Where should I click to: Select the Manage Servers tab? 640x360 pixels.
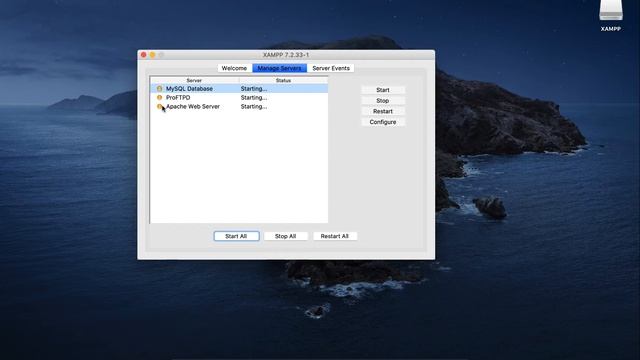[280, 68]
